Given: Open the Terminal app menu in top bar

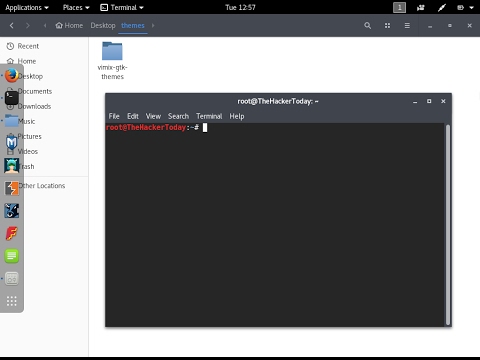Looking at the screenshot, I should pos(122,7).
